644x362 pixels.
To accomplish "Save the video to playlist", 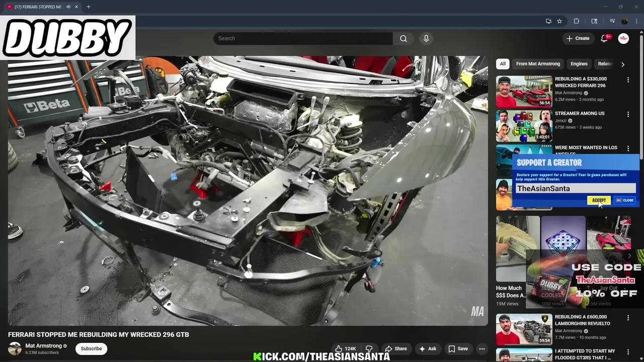I will click(x=458, y=349).
